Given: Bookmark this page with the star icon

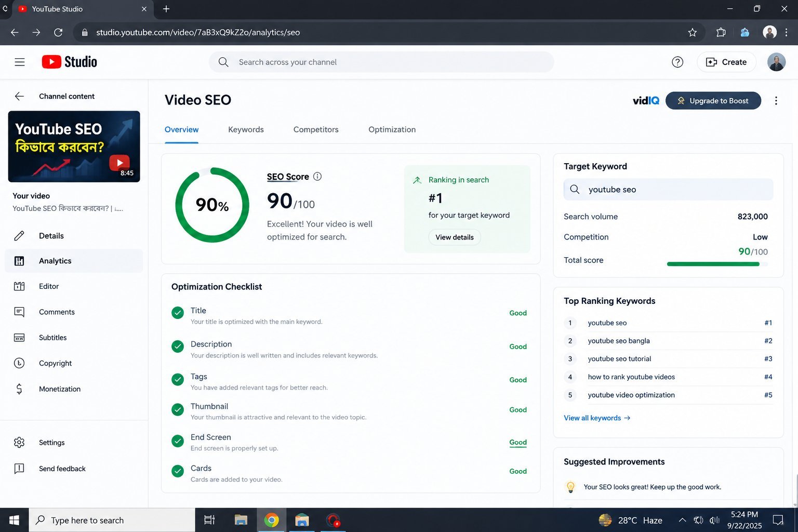Looking at the screenshot, I should point(693,32).
